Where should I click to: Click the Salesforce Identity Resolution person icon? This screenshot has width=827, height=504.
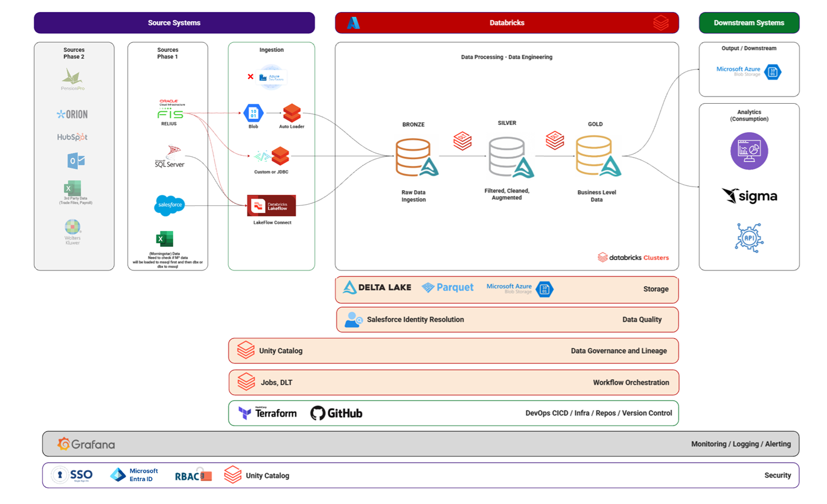tap(353, 320)
